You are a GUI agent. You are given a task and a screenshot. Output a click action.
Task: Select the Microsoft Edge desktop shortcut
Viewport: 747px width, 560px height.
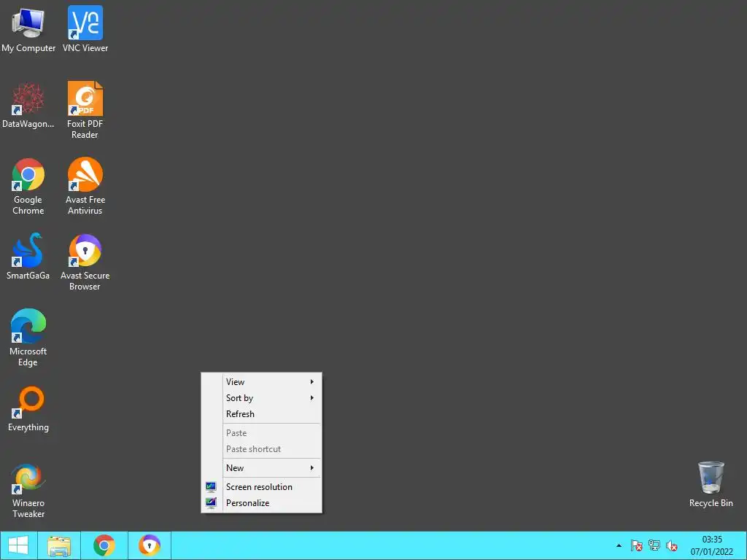click(x=28, y=338)
